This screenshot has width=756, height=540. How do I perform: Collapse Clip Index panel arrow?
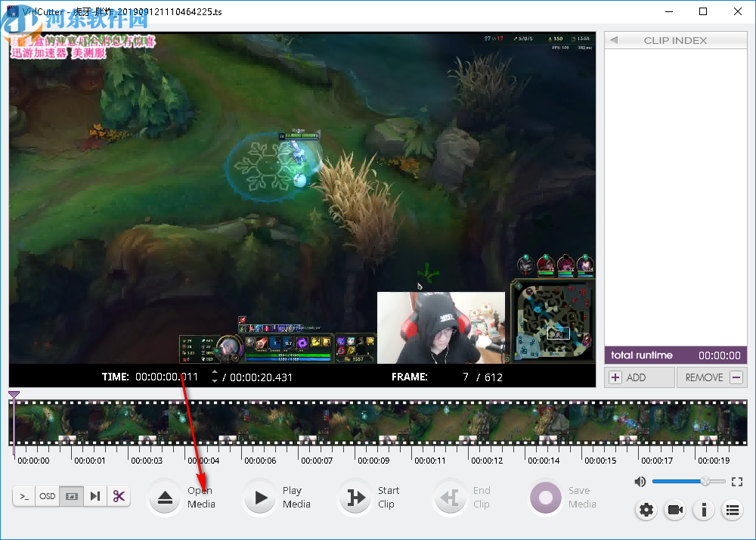pos(614,41)
